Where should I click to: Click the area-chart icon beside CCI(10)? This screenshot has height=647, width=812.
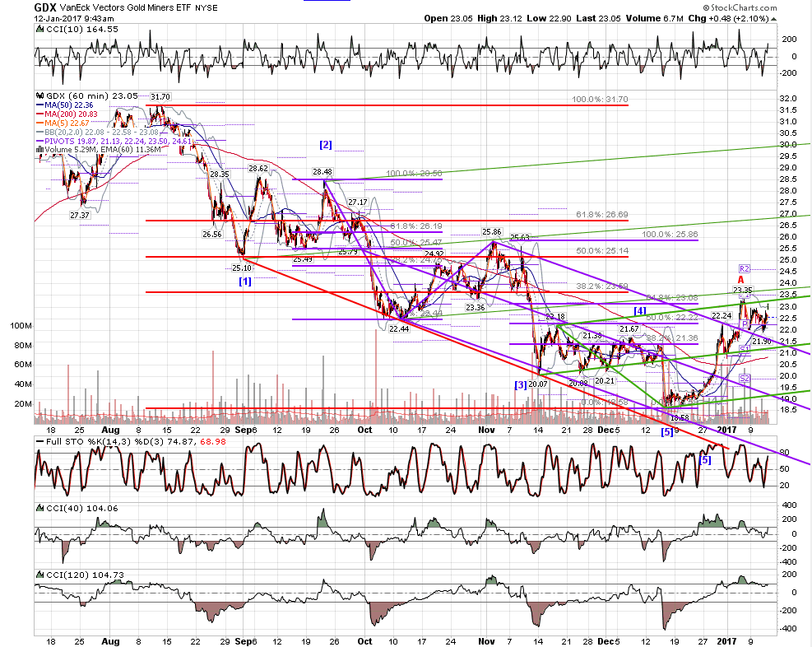[39, 30]
